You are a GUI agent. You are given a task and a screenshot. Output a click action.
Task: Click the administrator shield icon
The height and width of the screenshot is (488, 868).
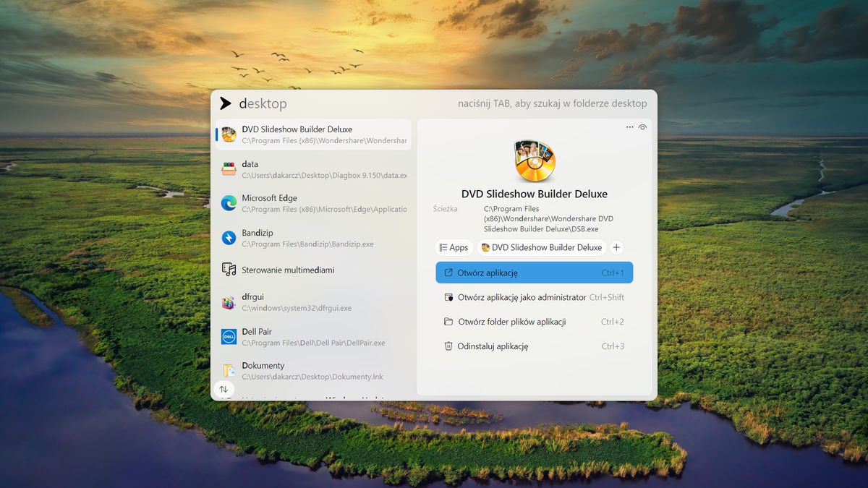click(448, 297)
